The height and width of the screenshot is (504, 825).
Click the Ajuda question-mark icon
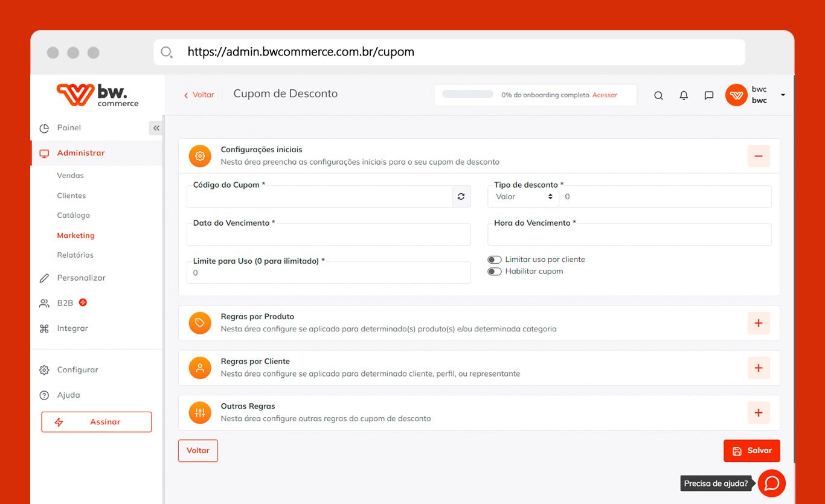coord(44,395)
